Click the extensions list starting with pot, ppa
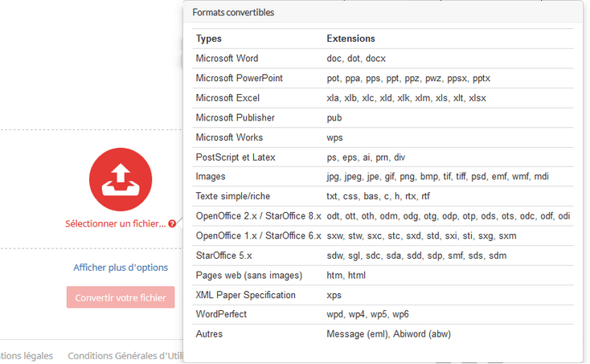590x364 pixels. click(408, 78)
